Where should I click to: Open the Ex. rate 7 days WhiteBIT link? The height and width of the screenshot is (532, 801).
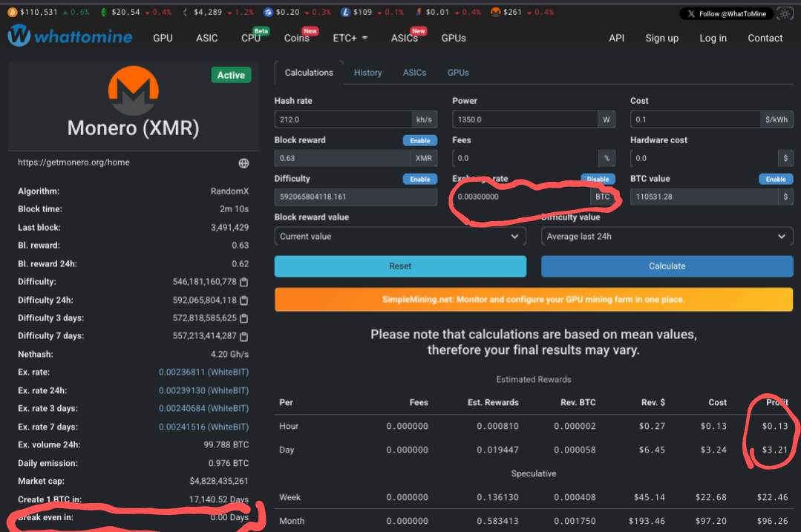tap(203, 427)
